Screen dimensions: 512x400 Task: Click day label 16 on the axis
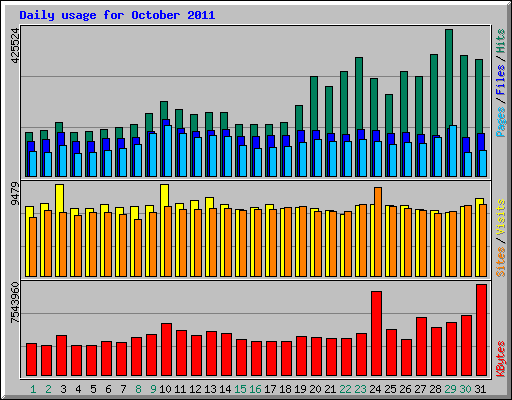[255, 389]
